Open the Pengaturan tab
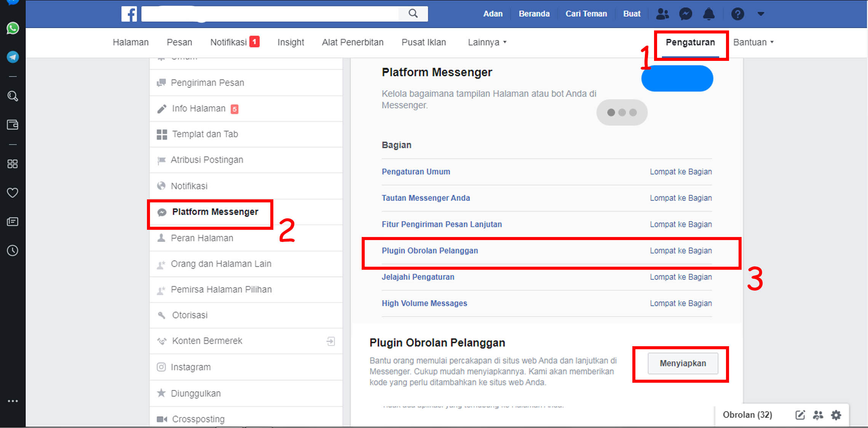This screenshot has width=868, height=428. 690,42
